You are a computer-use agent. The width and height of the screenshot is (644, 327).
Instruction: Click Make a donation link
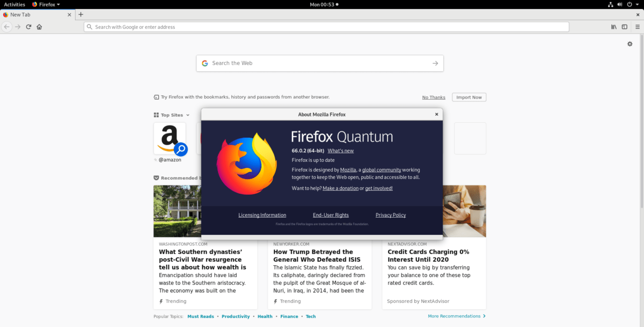pyautogui.click(x=341, y=188)
